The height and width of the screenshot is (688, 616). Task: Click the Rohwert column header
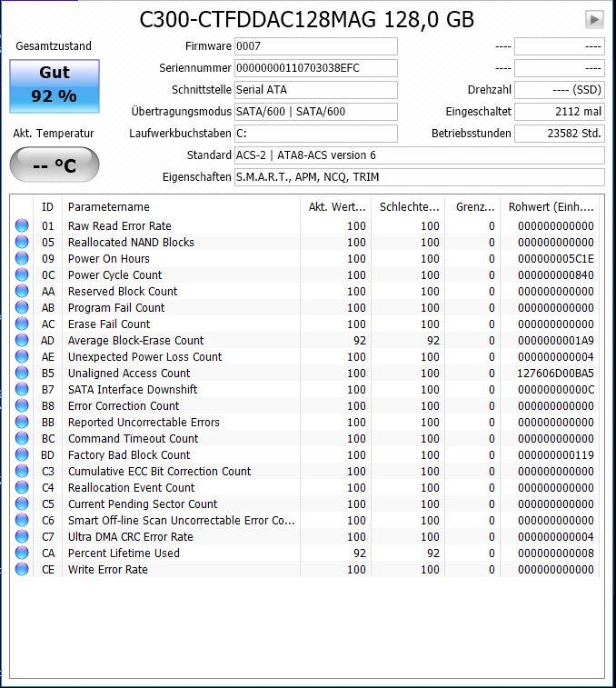[x=550, y=206]
